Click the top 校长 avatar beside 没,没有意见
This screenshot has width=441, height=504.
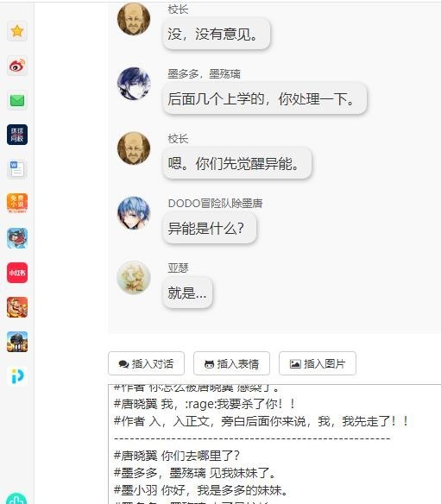point(134,19)
